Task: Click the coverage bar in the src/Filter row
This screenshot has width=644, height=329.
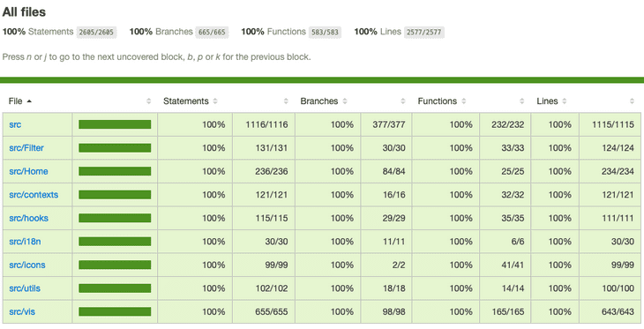Action: click(115, 148)
